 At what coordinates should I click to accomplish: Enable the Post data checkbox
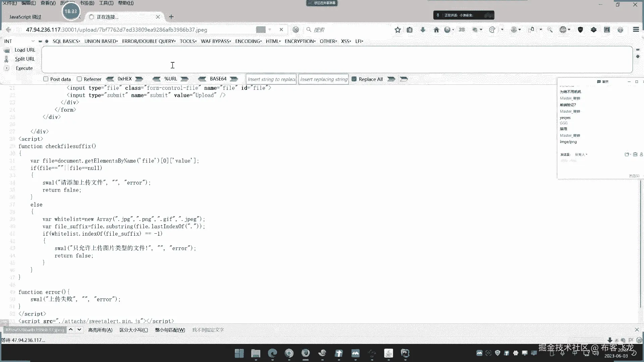pos(46,79)
